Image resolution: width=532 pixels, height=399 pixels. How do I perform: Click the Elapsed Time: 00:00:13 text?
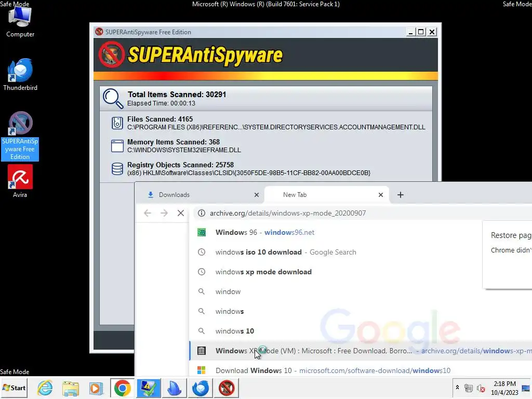161,103
